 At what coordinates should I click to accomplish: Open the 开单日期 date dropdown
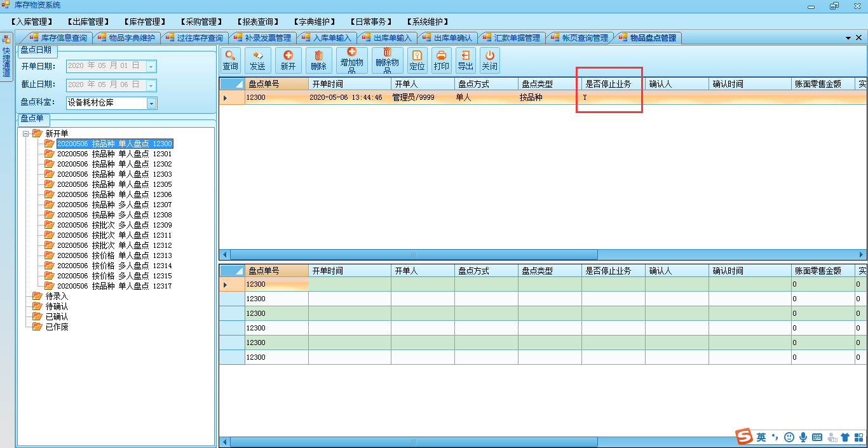pos(151,66)
